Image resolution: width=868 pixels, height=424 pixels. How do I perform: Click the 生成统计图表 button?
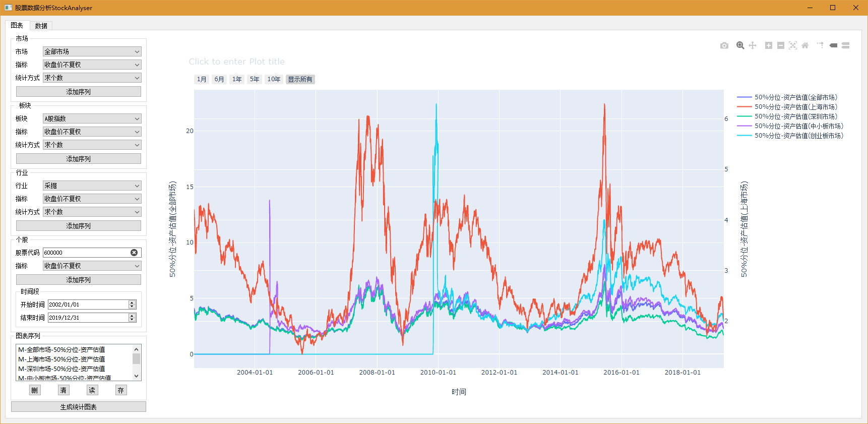[x=78, y=407]
